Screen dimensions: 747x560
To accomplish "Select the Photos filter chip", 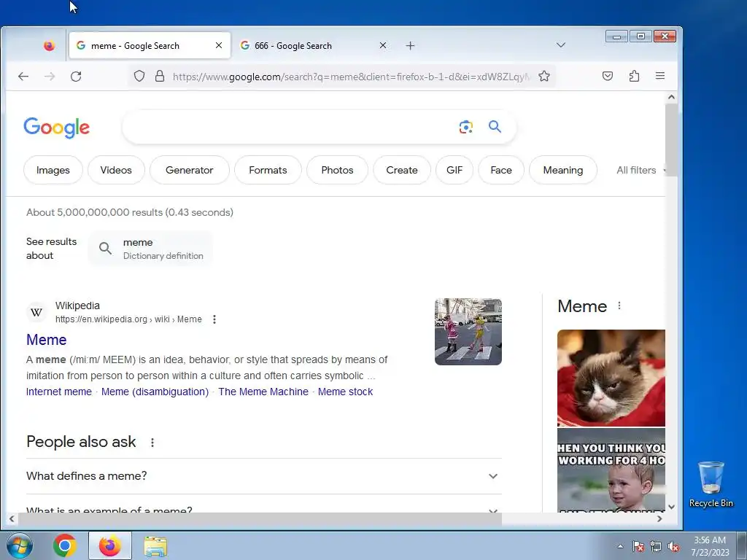I will (x=337, y=170).
